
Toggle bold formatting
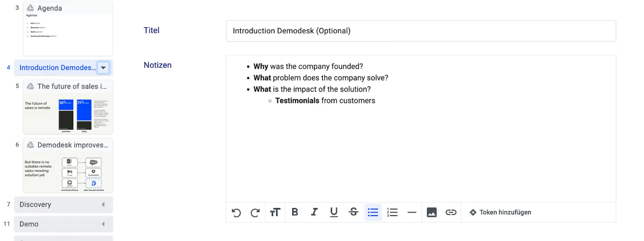click(295, 212)
